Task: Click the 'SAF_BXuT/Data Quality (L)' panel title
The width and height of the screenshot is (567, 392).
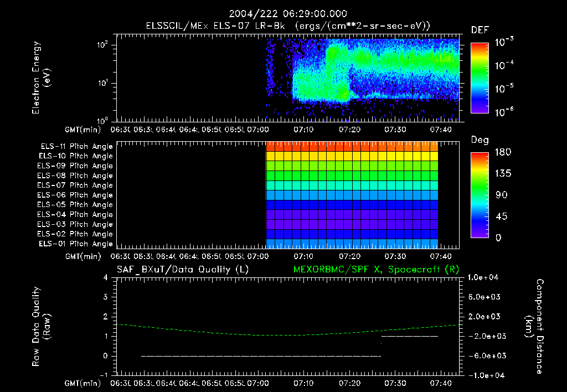Action: click(x=183, y=270)
